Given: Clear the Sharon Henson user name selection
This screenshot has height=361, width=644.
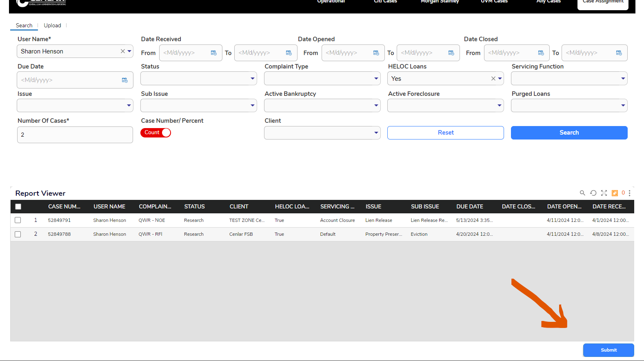Looking at the screenshot, I should 122,51.
